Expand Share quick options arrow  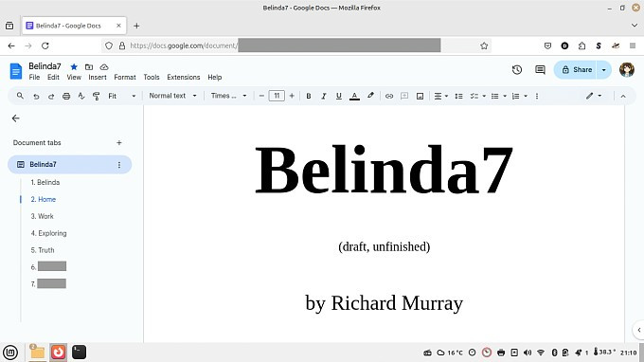point(604,69)
